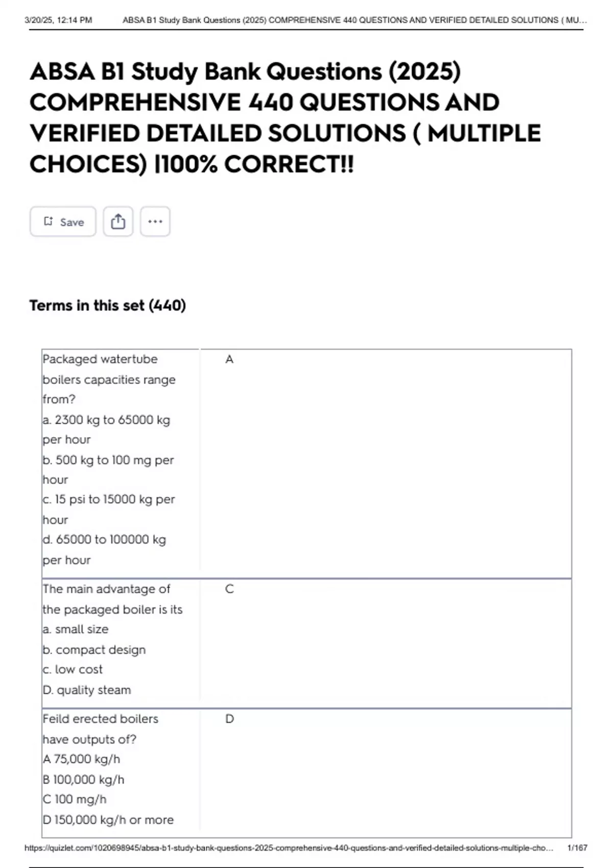Click the "Terms in this set (440)" heading
The image size is (613, 868).
tap(107, 305)
